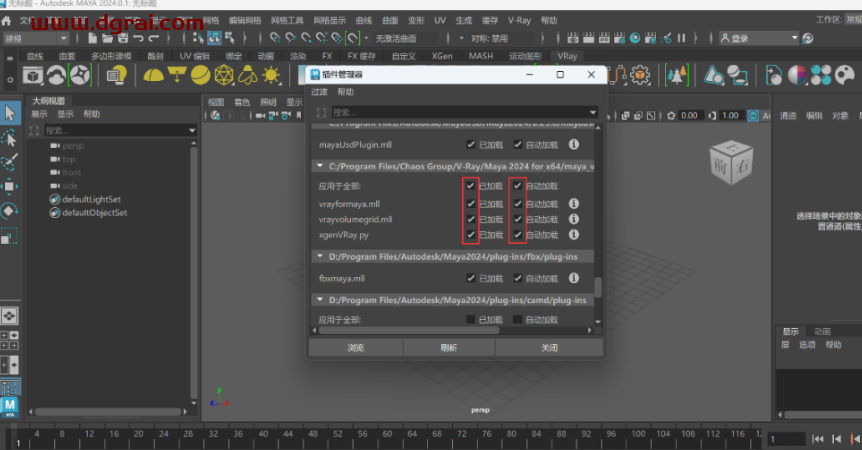Viewport: 862px width, 450px height.
Task: Toggle Auto load checkbox for xgenVRay.py
Action: tap(517, 234)
